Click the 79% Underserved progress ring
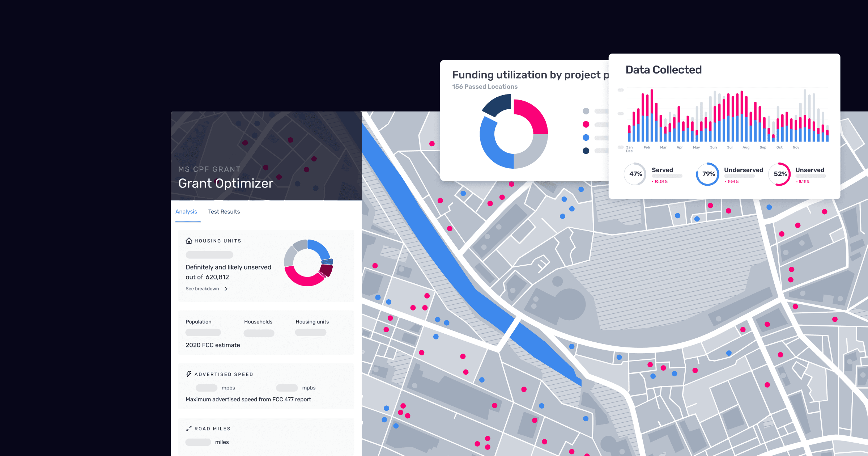The height and width of the screenshot is (456, 868). point(708,174)
